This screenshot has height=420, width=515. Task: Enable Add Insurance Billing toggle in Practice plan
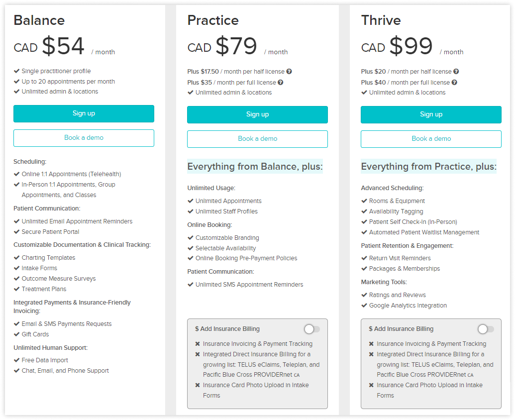point(312,329)
